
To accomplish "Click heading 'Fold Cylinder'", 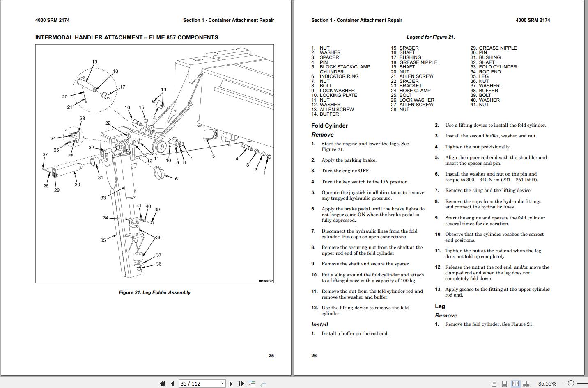I will point(329,126).
